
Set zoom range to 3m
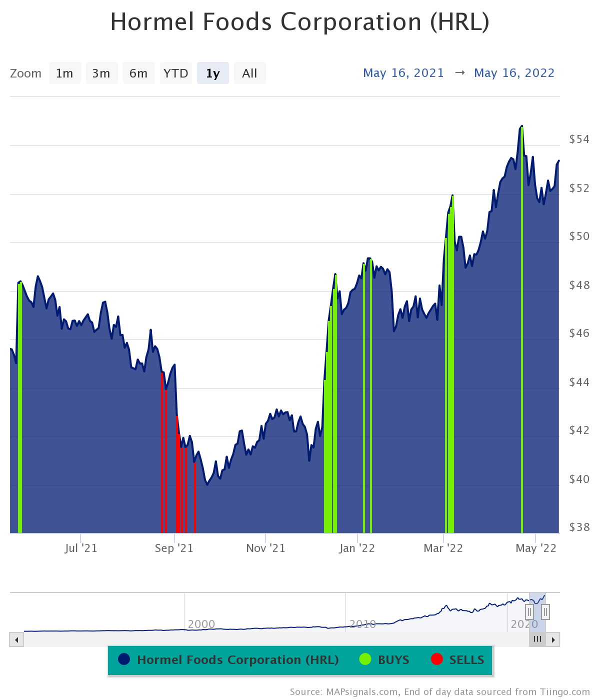click(x=101, y=73)
